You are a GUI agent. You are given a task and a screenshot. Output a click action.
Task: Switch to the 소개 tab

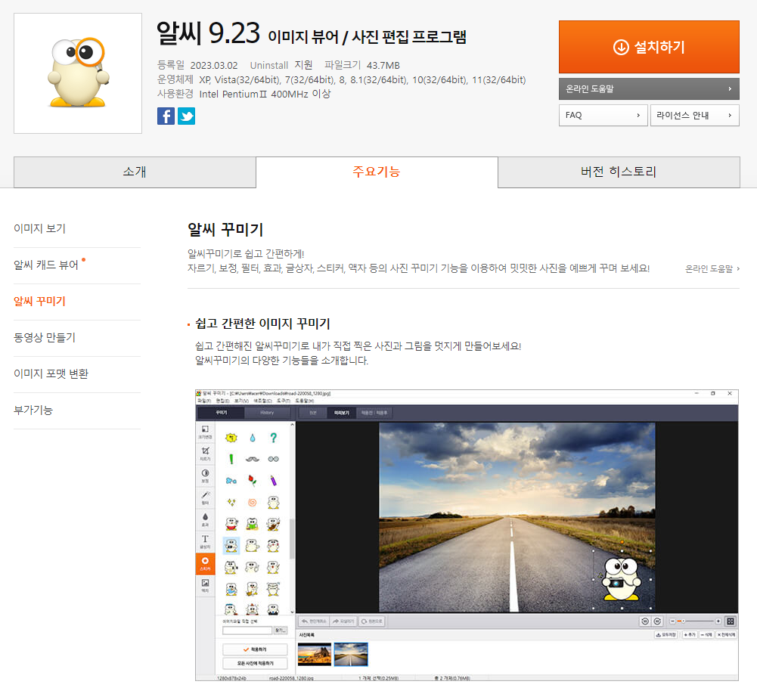click(135, 172)
